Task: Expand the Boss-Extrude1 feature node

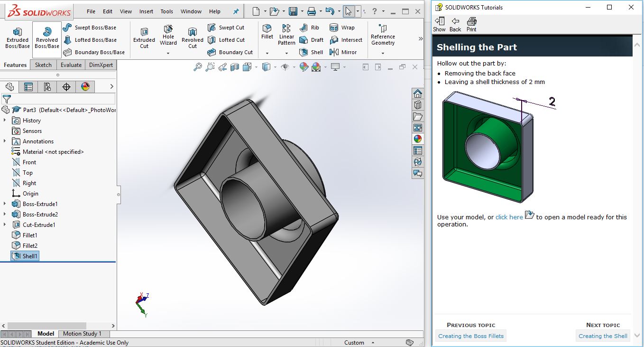Action: tap(5, 204)
